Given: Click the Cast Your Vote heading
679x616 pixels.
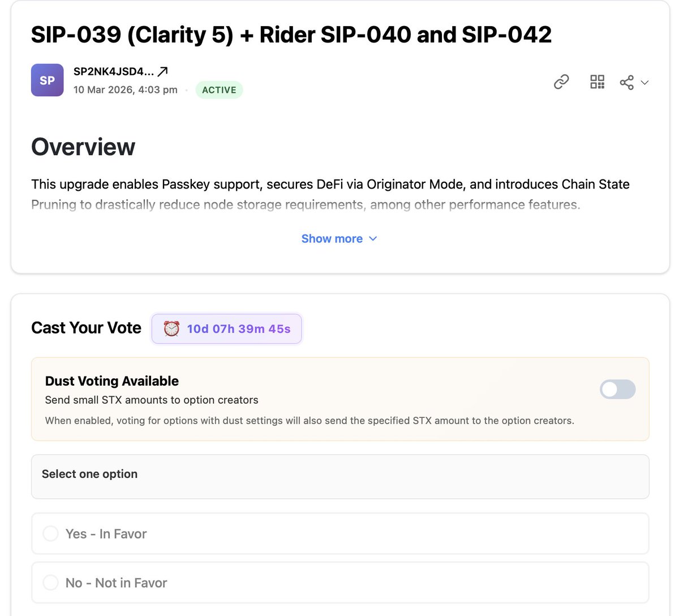Looking at the screenshot, I should click(87, 328).
